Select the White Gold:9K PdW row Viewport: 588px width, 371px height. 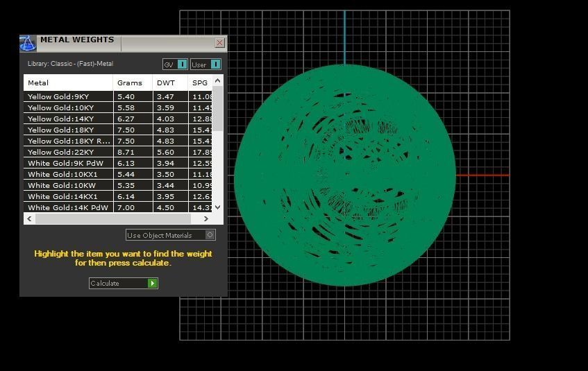coord(118,164)
